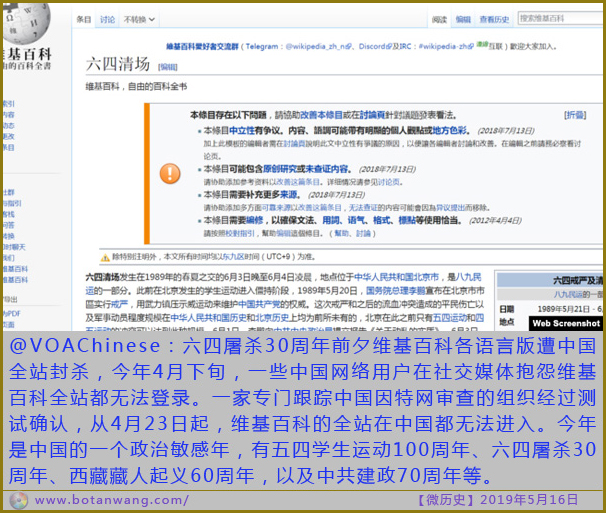Image resolution: width=606 pixels, height=513 pixels.
Task: Click the 来源 link in third bullet
Action: click(x=288, y=194)
